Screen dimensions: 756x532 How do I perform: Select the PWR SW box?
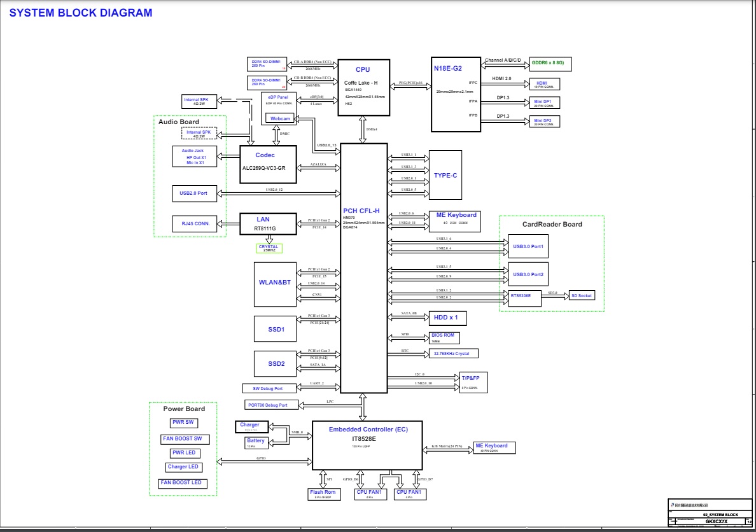[x=184, y=423]
